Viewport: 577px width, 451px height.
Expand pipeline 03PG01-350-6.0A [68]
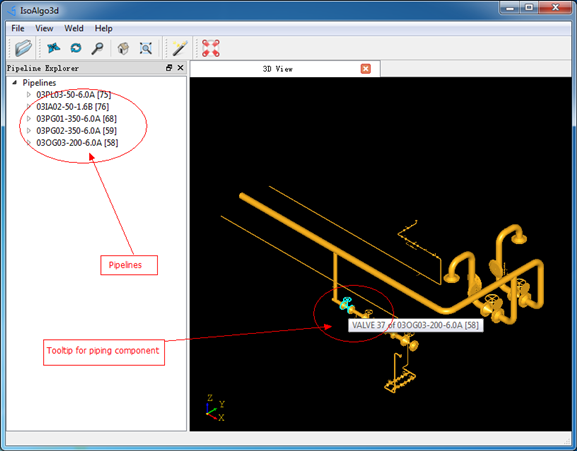[x=29, y=118]
